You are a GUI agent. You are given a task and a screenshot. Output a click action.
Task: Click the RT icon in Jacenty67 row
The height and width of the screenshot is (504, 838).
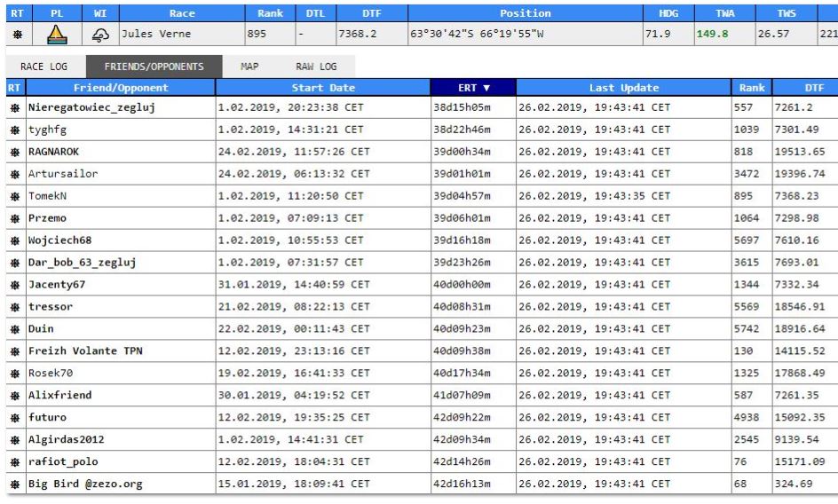pos(14,285)
